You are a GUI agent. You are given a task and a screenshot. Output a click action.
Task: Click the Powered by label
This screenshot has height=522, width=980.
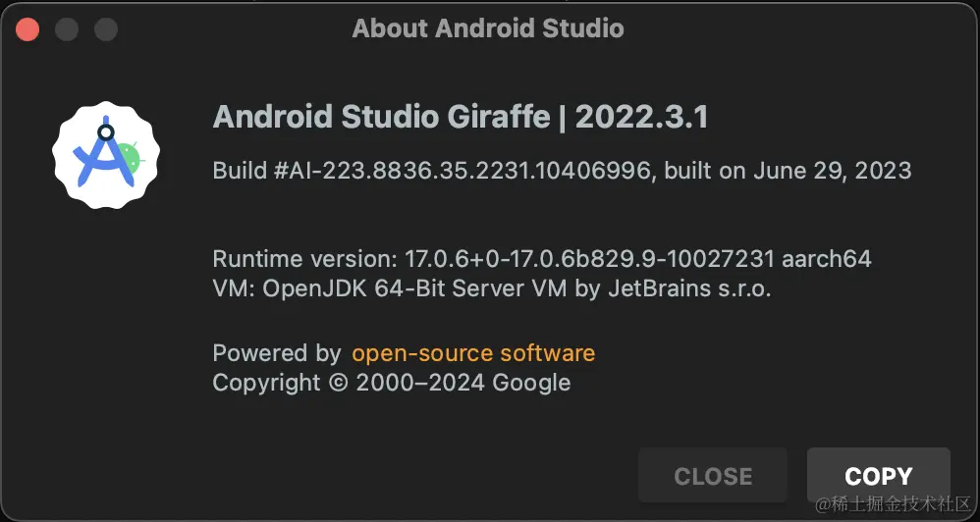coord(276,353)
